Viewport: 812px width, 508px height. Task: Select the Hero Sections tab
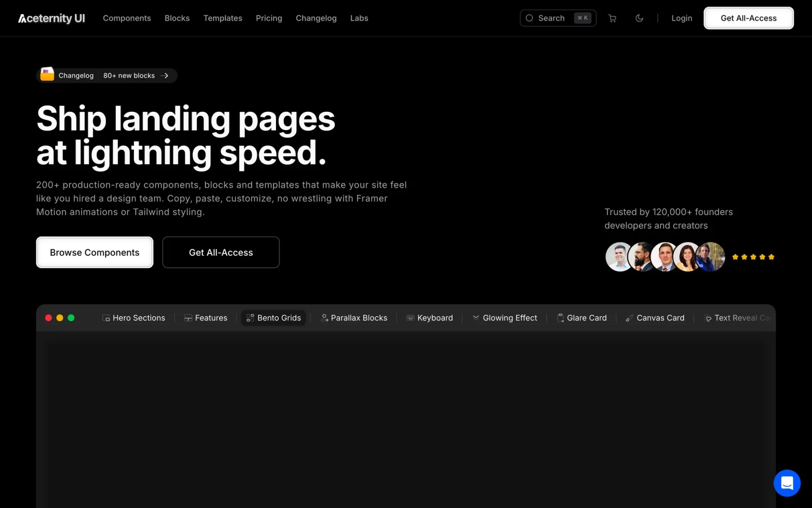(134, 318)
